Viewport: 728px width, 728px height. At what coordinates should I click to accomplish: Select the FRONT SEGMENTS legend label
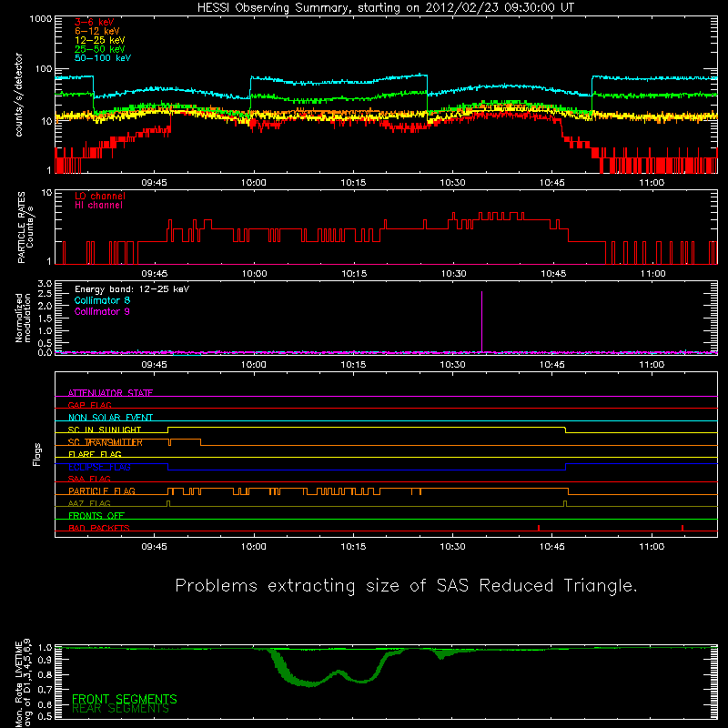point(125,699)
